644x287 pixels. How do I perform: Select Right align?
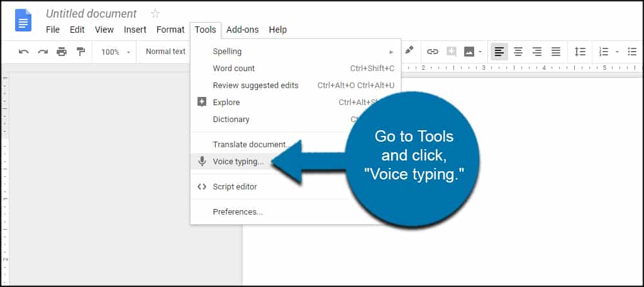[537, 52]
